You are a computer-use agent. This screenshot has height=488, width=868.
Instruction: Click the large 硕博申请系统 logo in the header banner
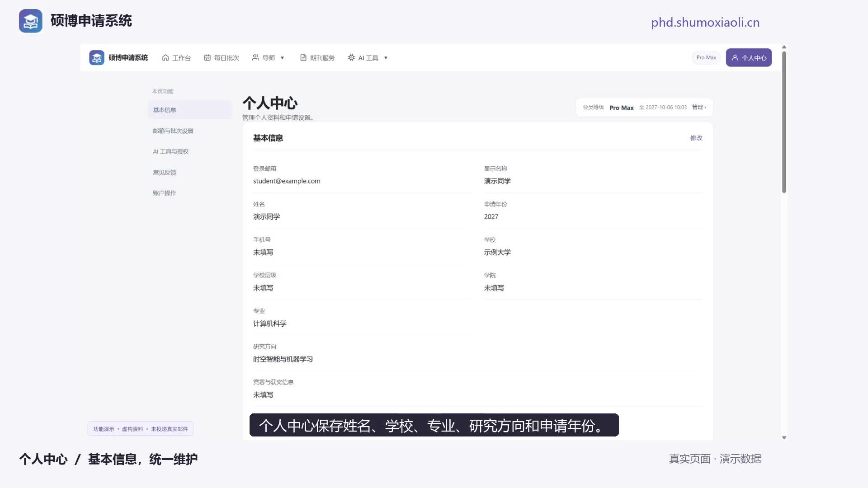31,21
